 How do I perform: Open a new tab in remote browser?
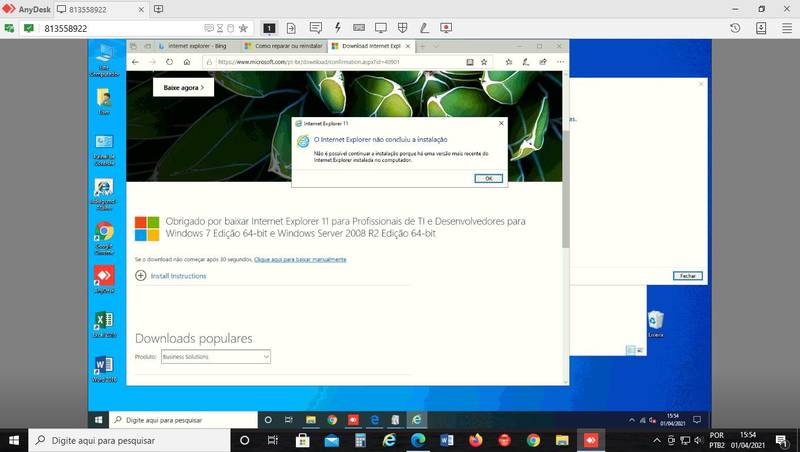422,46
